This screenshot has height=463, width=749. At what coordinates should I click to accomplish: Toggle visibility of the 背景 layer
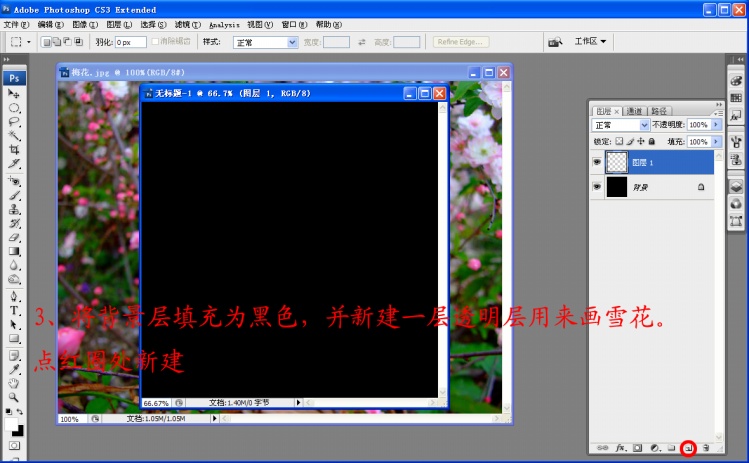(598, 187)
